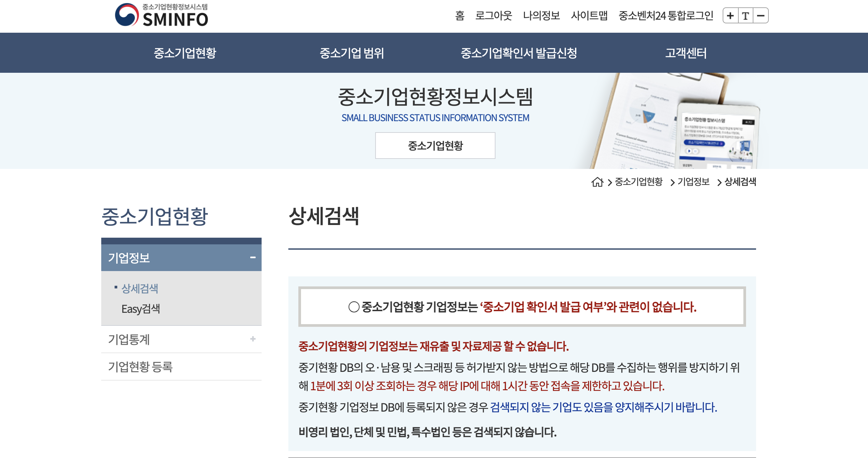The height and width of the screenshot is (458, 868).
Task: Collapse the 기업정보 sidebar section
Action: 253,258
